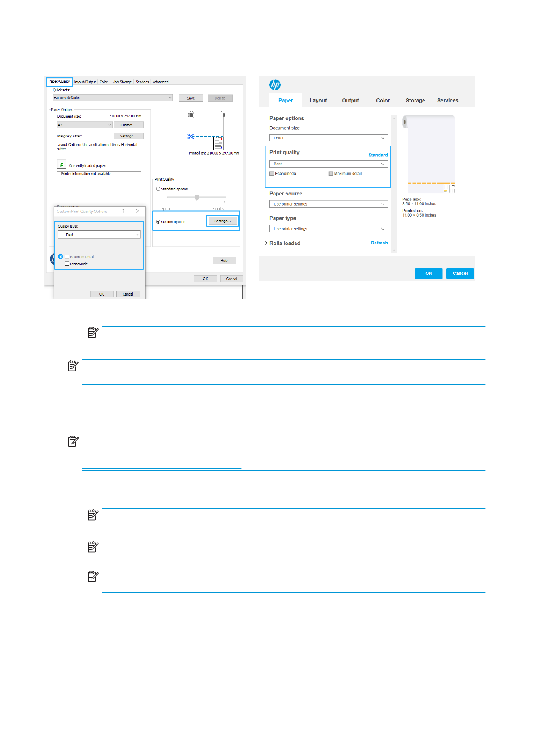534x756 pixels.
Task: Open the Quality level dropdown showing Fast
Action: click(99, 234)
